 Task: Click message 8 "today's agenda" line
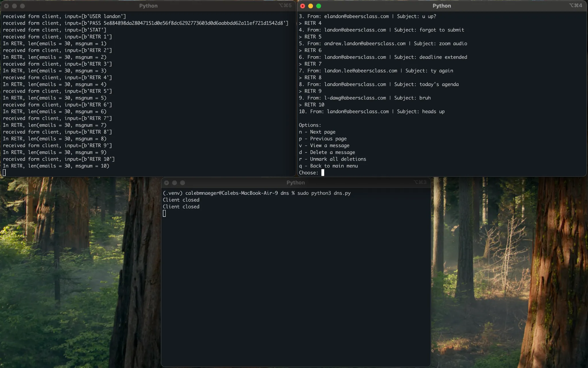(x=379, y=84)
